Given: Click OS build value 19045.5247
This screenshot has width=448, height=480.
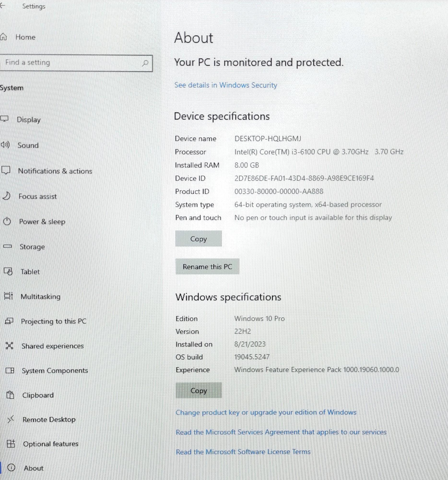Looking at the screenshot, I should tap(252, 357).
